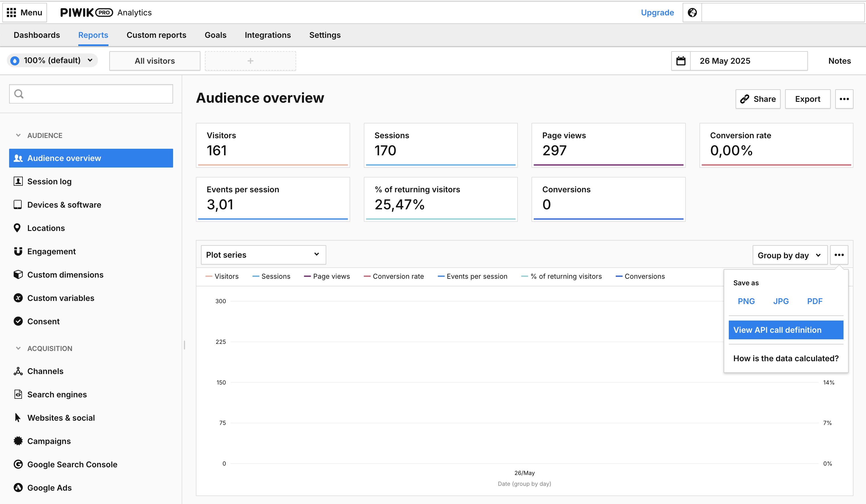The width and height of the screenshot is (866, 504).
Task: Toggle Visitors series in chart legend
Action: point(222,276)
